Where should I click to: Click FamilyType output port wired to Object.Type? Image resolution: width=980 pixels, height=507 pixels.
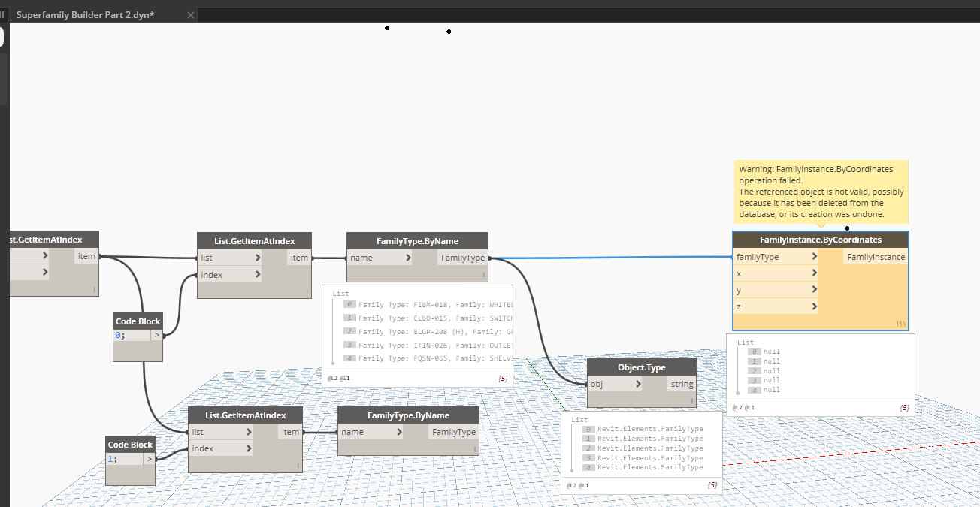462,258
